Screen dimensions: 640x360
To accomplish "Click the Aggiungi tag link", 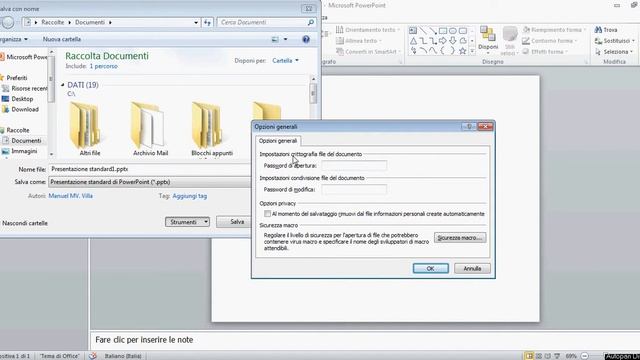I will pyautogui.click(x=189, y=196).
